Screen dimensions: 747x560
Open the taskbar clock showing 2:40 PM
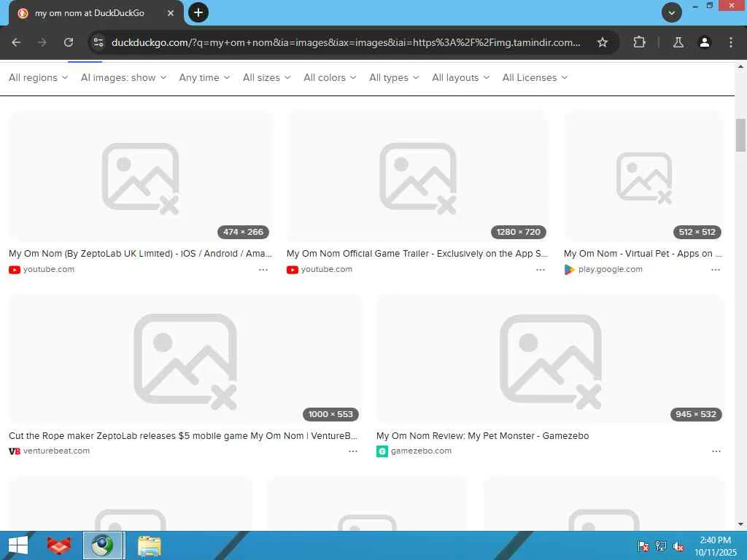[716, 546]
